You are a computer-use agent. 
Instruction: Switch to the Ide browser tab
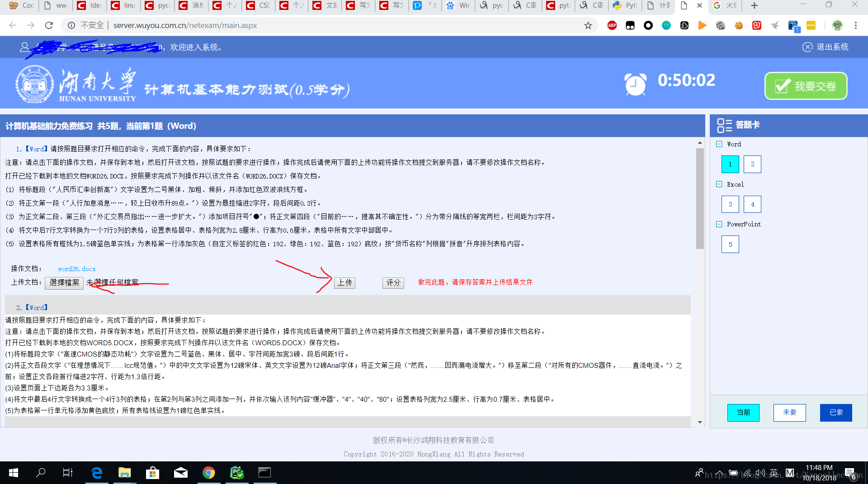[90, 5]
